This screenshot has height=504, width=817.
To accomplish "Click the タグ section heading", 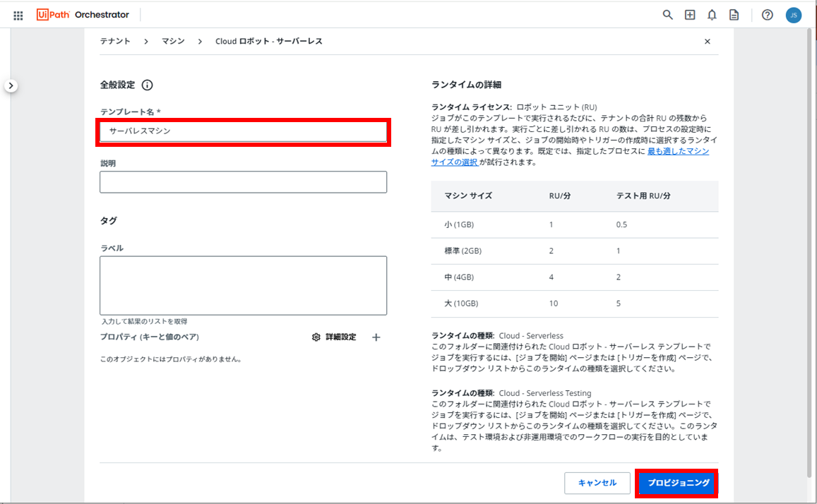I will click(108, 221).
